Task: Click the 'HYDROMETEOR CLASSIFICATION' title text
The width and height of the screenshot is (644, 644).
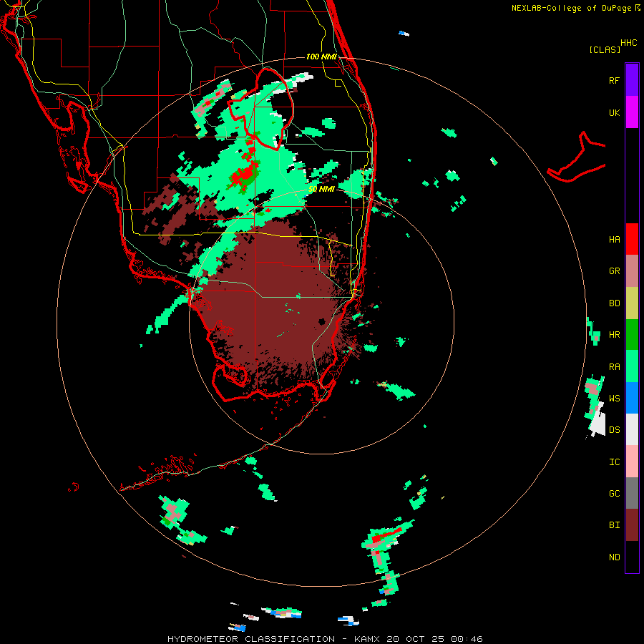Action: [x=251, y=639]
